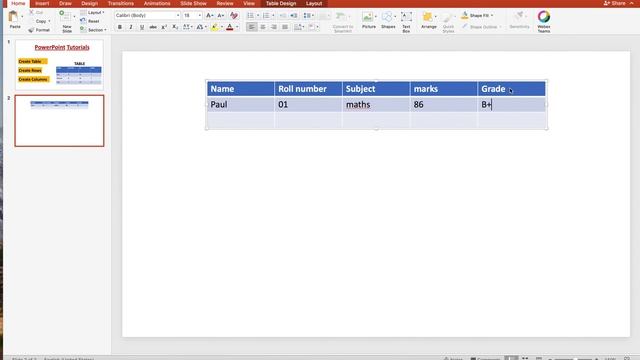Viewport: 640px width, 360px height.
Task: Open the Arrange menu
Action: (x=429, y=21)
